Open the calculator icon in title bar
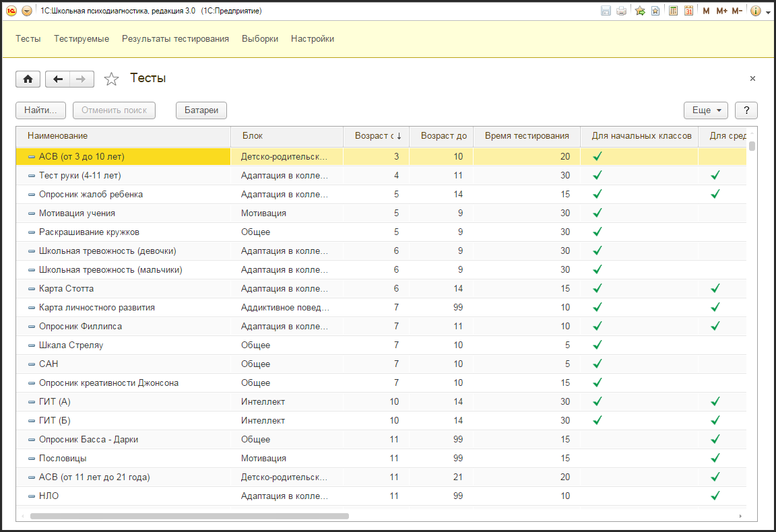 (673, 11)
